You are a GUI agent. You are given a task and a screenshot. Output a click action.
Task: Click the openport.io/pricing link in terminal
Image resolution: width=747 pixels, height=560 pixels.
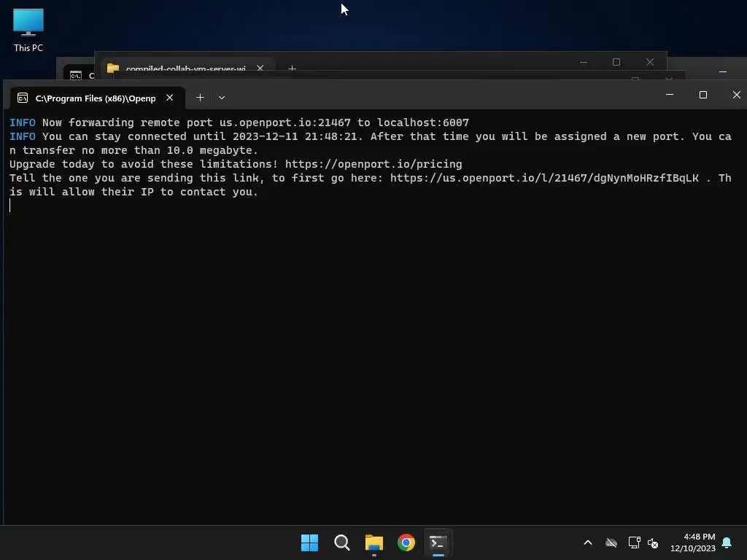pyautogui.click(x=373, y=164)
